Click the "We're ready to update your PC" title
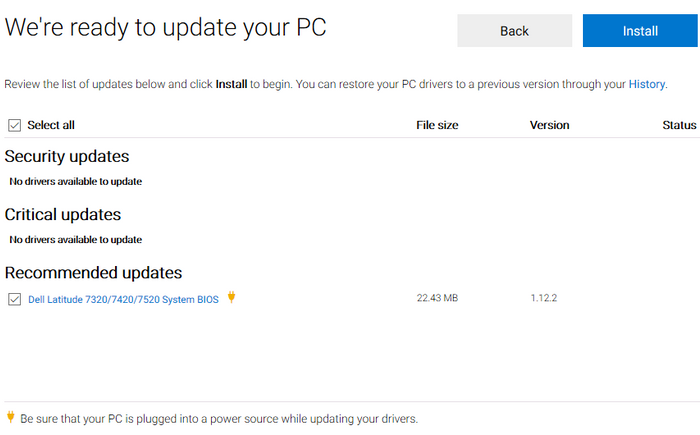 click(166, 28)
